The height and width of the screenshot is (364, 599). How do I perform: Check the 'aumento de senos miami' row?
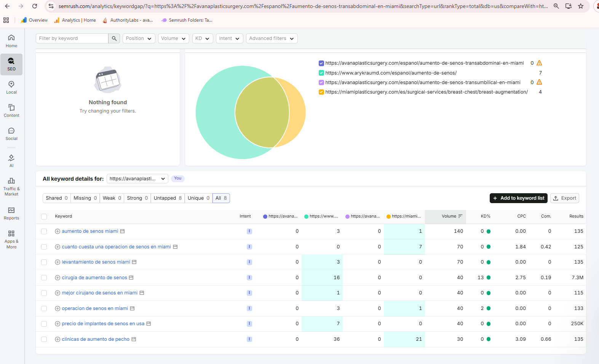coord(44,231)
